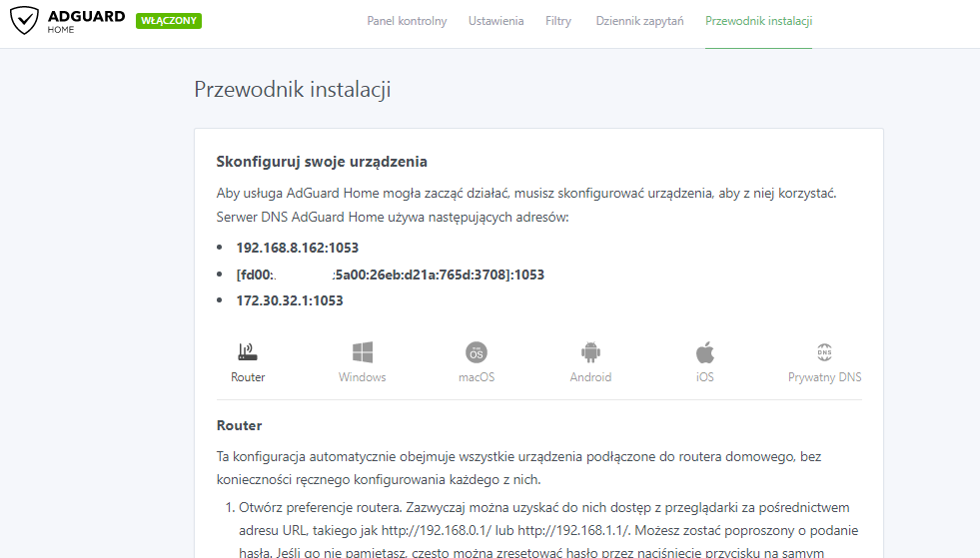The height and width of the screenshot is (558, 980).
Task: Select the Prywatny DNS globe icon
Action: [824, 351]
